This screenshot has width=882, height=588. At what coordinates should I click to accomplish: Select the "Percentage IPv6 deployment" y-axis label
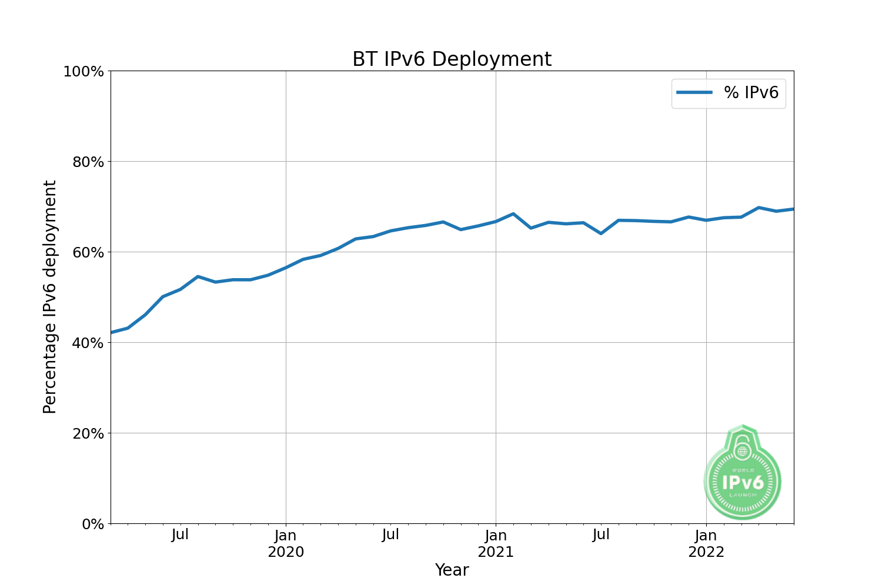(x=50, y=297)
